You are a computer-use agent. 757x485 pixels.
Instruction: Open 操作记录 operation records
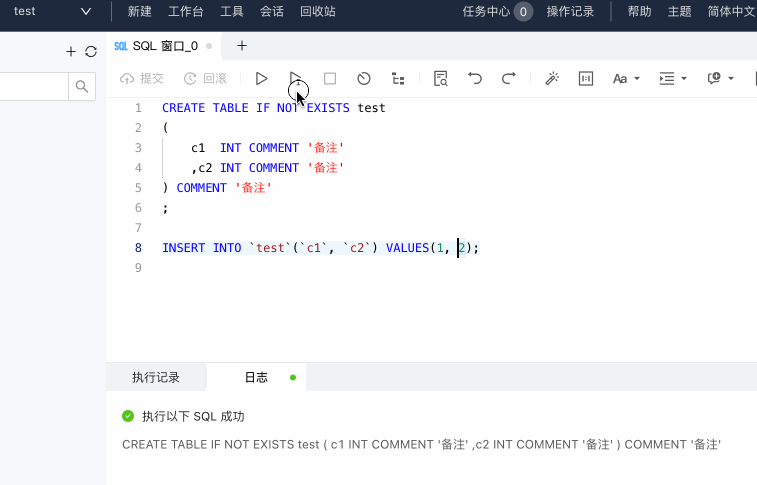pyautogui.click(x=570, y=11)
